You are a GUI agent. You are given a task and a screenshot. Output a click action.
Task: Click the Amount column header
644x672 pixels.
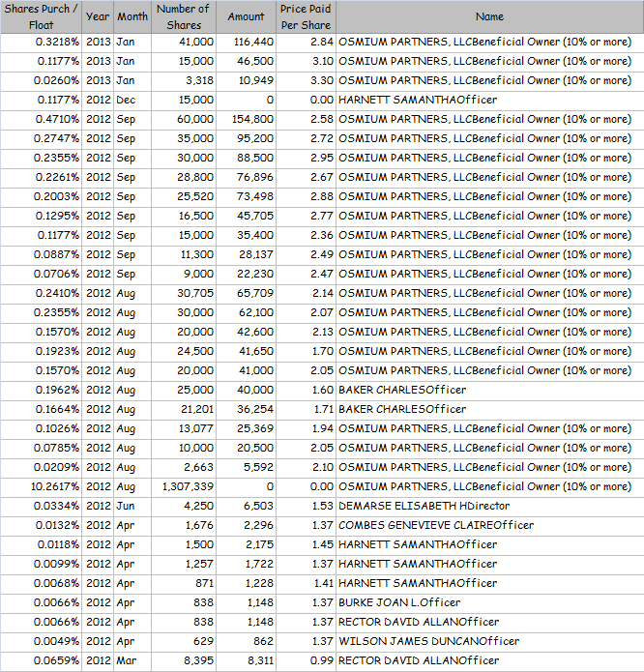click(246, 16)
